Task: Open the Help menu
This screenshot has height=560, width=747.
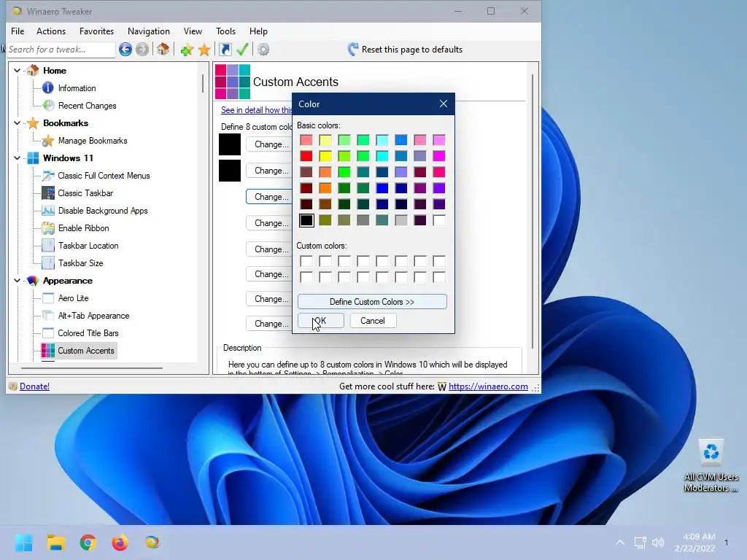Action: 258,31
